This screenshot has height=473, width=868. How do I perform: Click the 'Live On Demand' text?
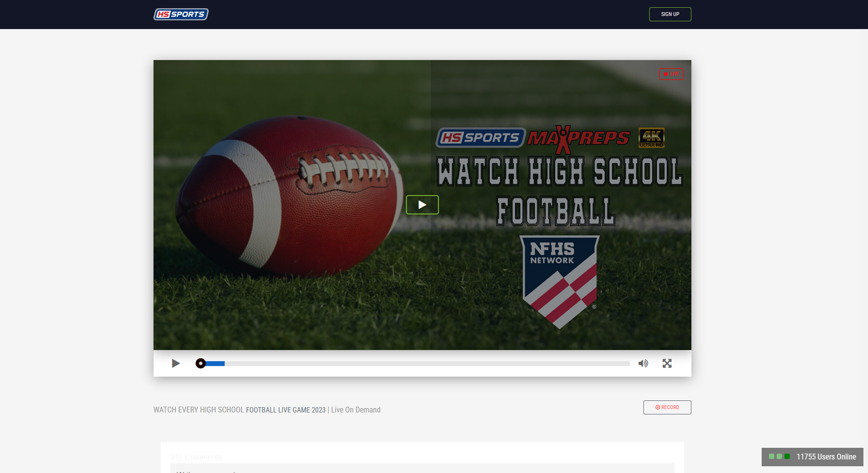(x=356, y=410)
